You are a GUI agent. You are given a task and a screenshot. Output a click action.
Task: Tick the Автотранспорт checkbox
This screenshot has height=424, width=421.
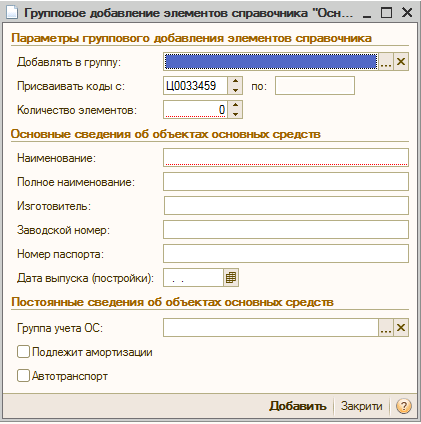(23, 376)
